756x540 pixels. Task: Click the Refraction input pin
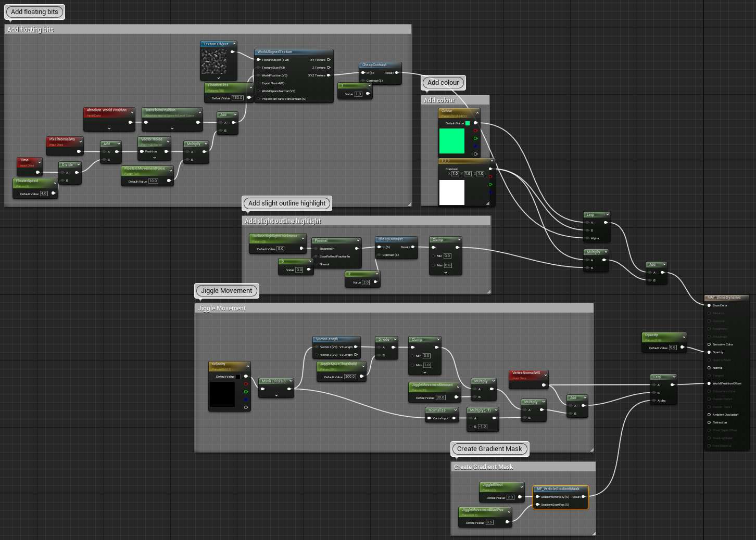pos(709,422)
